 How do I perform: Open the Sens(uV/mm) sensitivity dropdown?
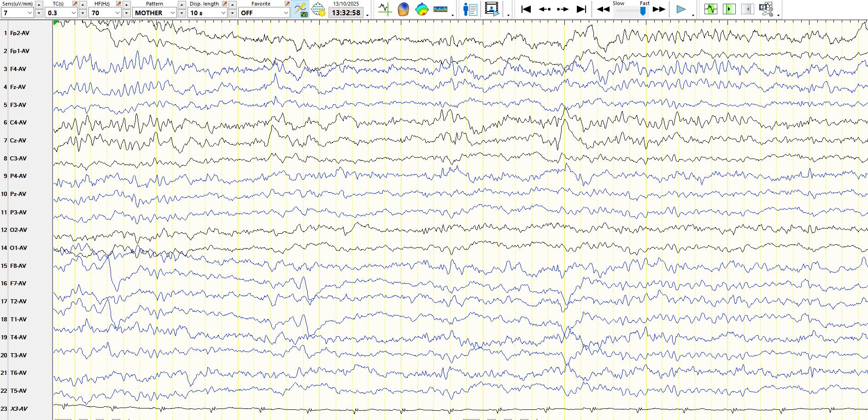(18, 13)
